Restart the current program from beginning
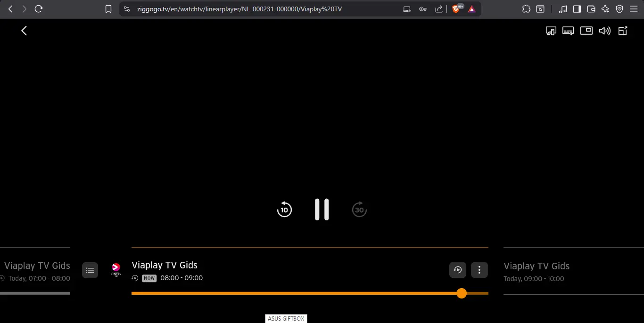This screenshot has width=644, height=323. pyautogui.click(x=457, y=270)
